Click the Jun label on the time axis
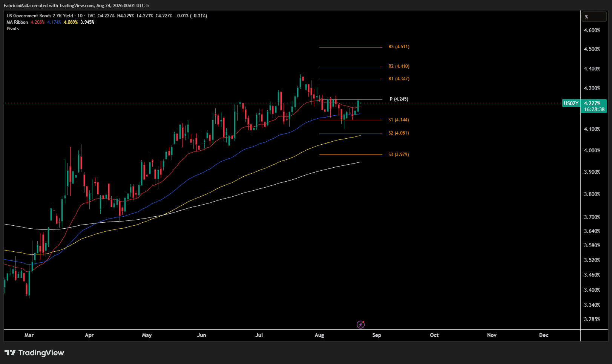Viewport: 612px width, 364px height. pyautogui.click(x=202, y=335)
